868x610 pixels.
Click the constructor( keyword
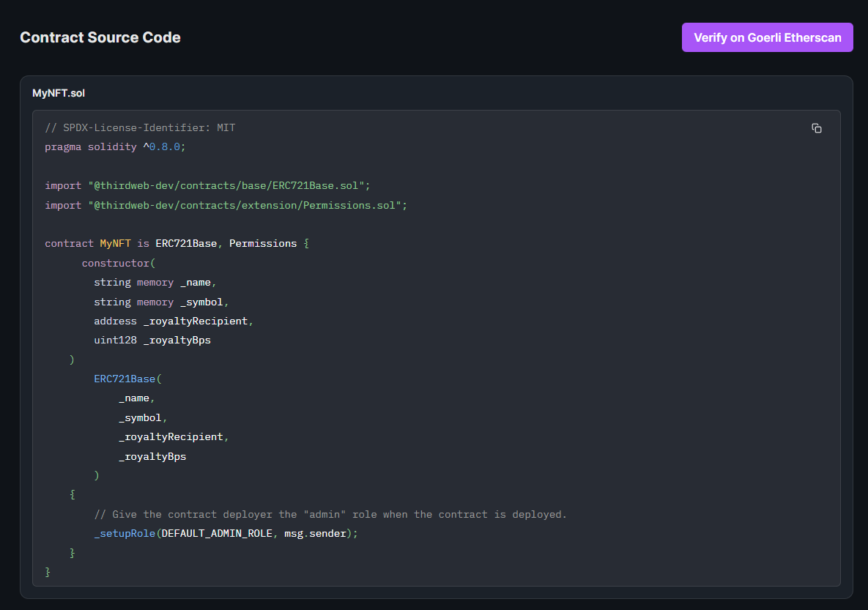click(x=119, y=263)
